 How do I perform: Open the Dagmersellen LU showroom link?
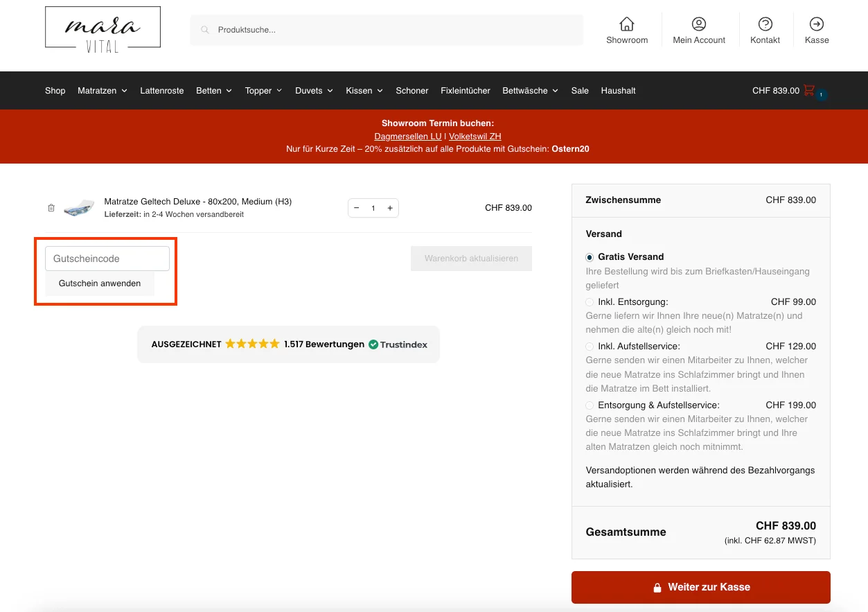(x=407, y=136)
